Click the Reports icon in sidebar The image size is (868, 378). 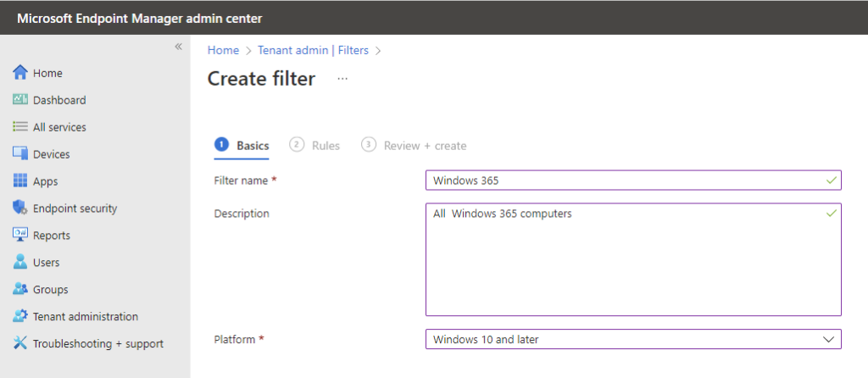coord(20,235)
